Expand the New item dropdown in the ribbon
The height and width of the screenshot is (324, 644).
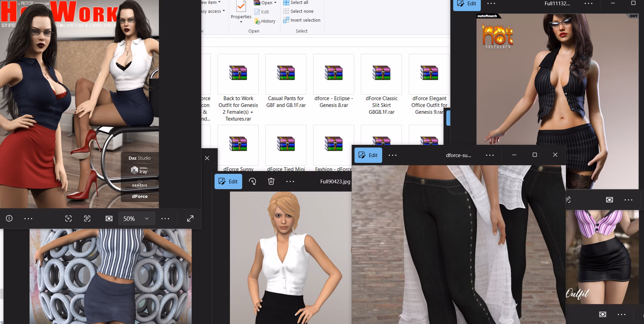(x=219, y=2)
